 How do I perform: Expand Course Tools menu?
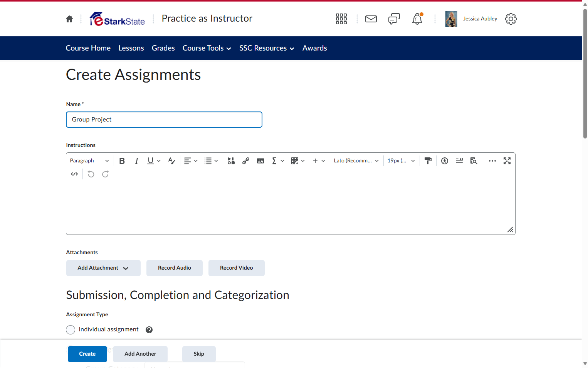click(207, 48)
